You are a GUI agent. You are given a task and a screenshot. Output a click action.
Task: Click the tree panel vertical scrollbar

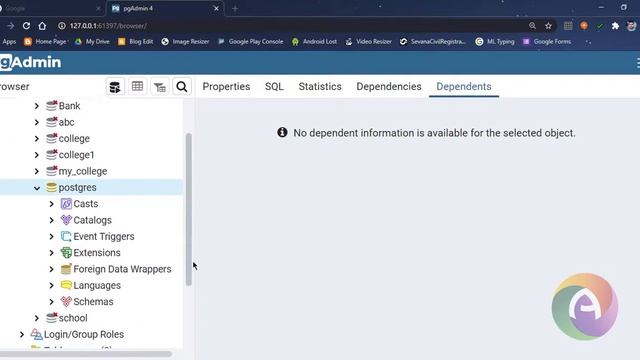(x=189, y=209)
